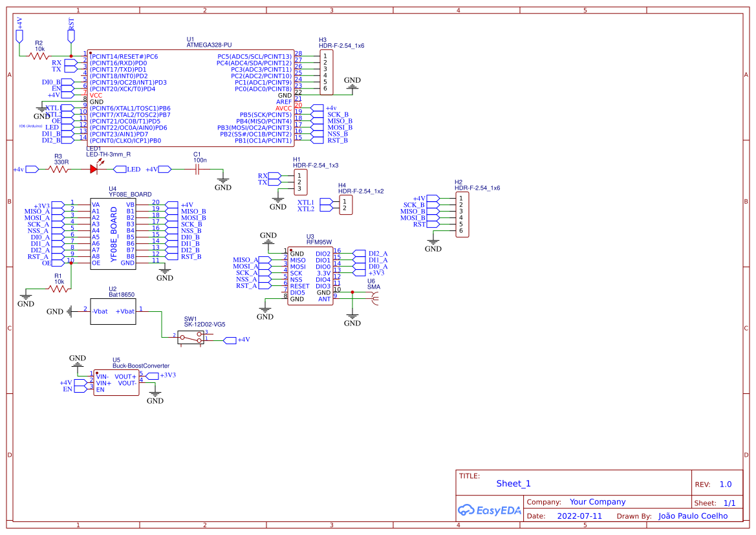This screenshot has height=535, width=756.
Task: Select the Bat18650 battery symbol U2
Action: tap(113, 311)
